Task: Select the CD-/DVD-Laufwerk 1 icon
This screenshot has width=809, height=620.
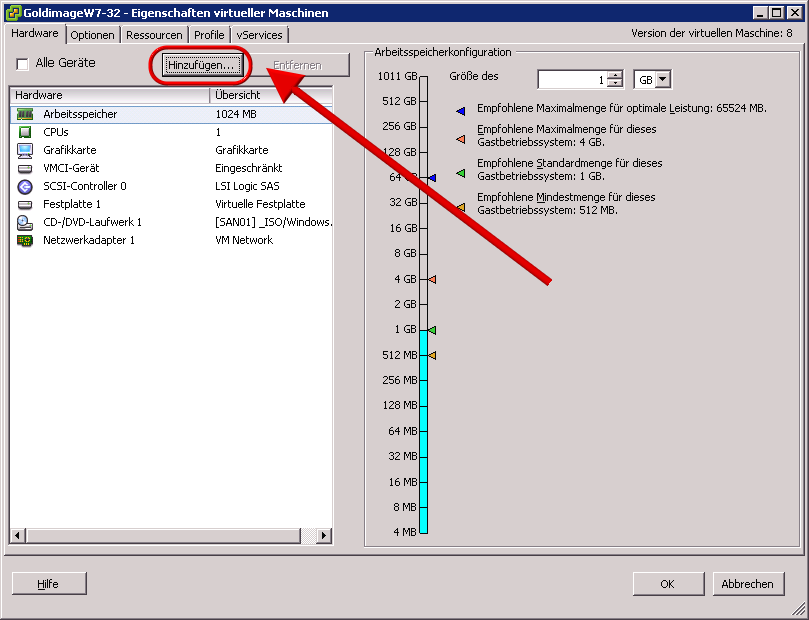Action: point(25,222)
